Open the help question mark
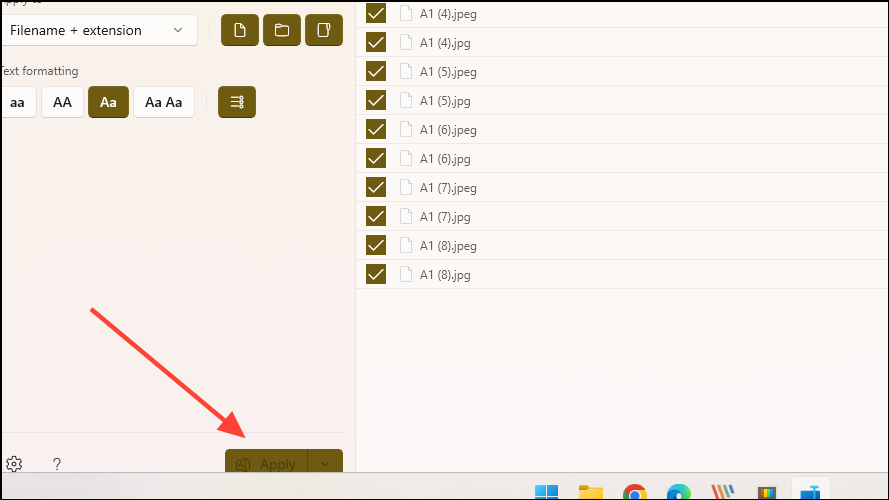The height and width of the screenshot is (500, 889). pos(57,464)
